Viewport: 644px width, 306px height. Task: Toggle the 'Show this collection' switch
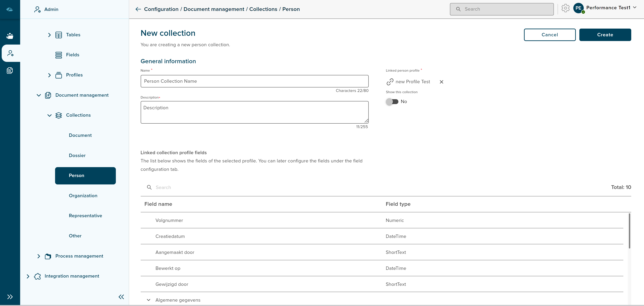click(x=392, y=102)
